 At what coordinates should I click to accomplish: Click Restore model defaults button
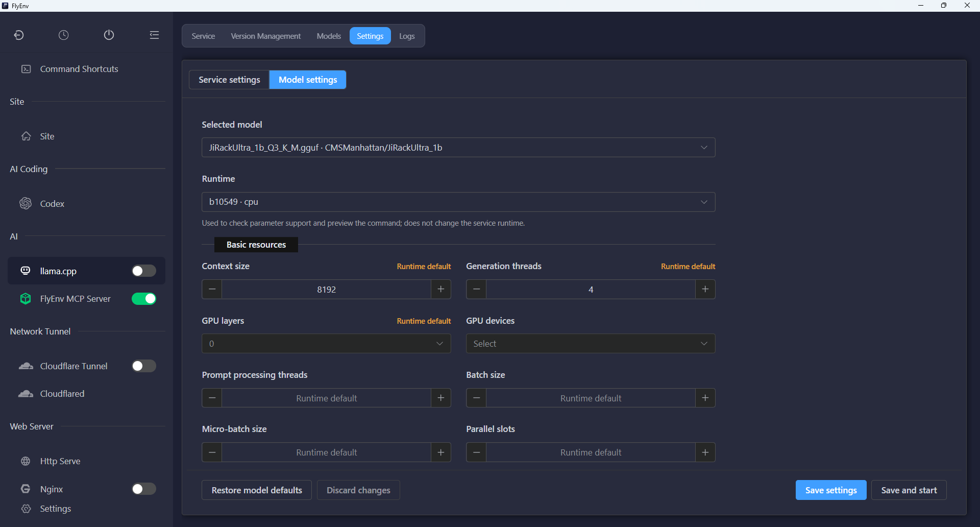pyautogui.click(x=257, y=490)
